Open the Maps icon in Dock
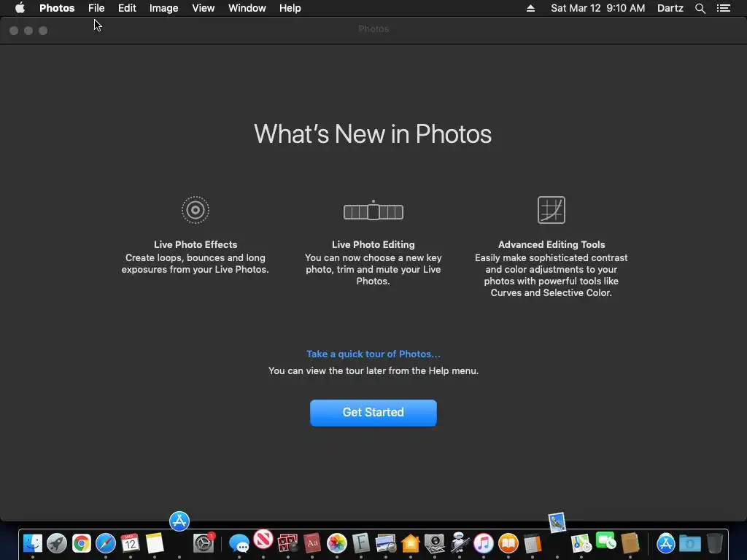The width and height of the screenshot is (747, 560). point(581,542)
